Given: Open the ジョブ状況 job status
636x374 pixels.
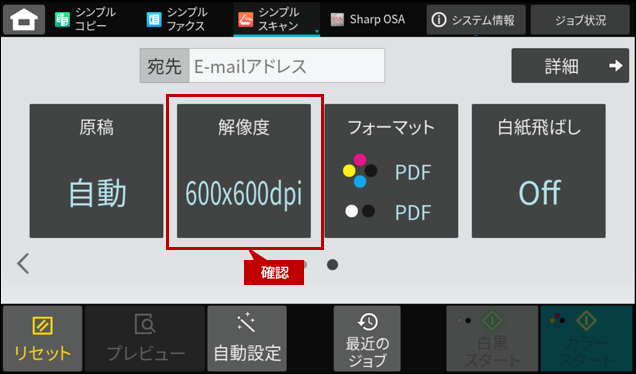Looking at the screenshot, I should point(580,19).
